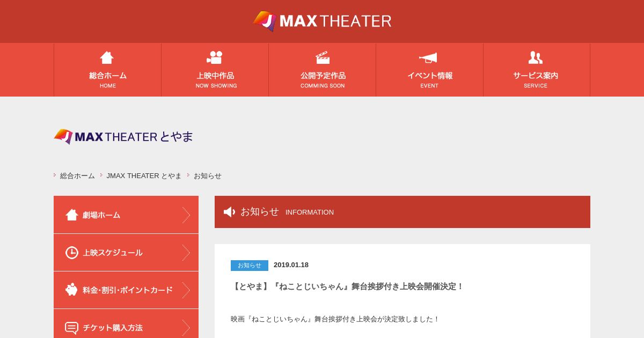Click the clock icon beside 上映スケジュール

point(72,252)
